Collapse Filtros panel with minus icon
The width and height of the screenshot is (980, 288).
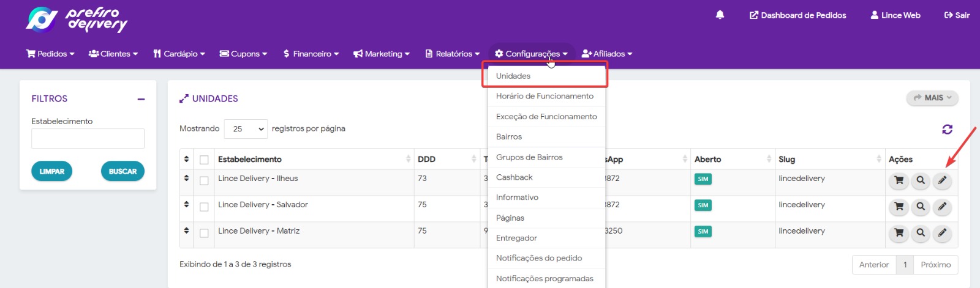(x=141, y=99)
